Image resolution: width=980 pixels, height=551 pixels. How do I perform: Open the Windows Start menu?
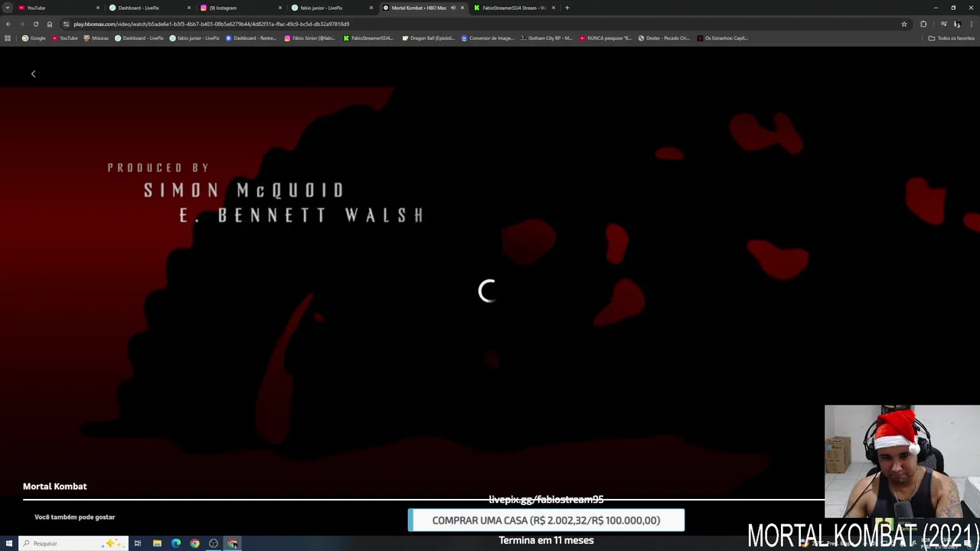tap(9, 543)
